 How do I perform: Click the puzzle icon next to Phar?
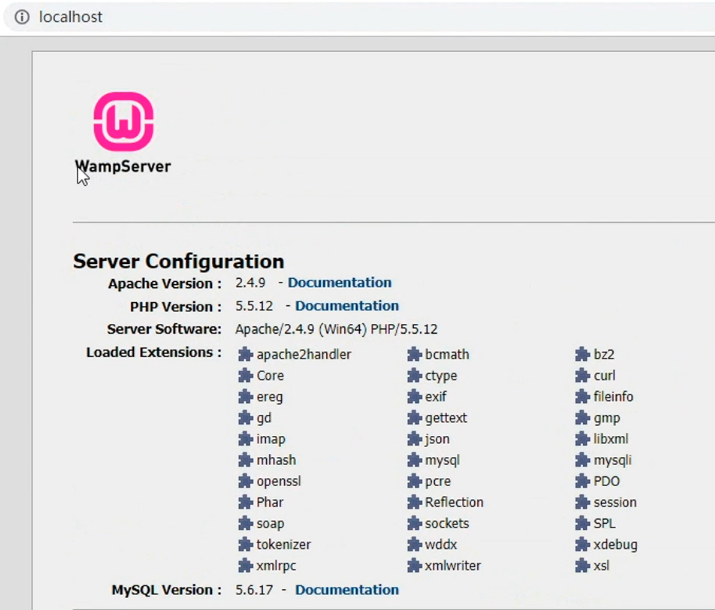(x=245, y=502)
